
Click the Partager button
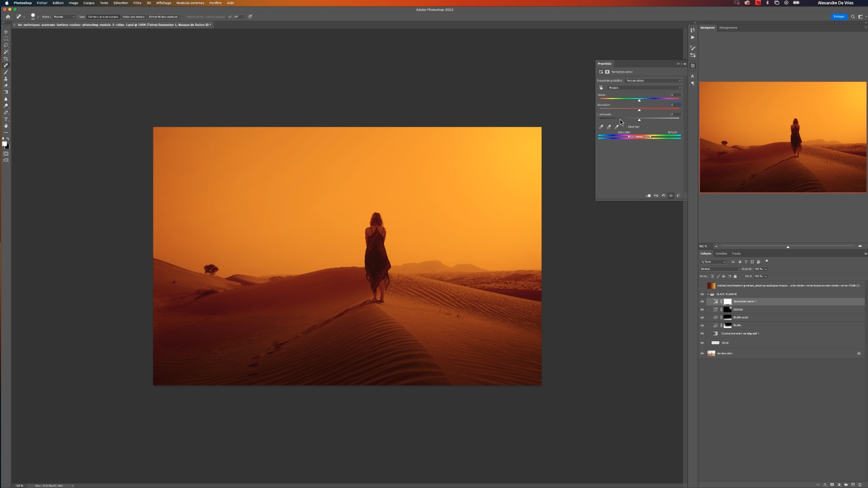pyautogui.click(x=839, y=16)
